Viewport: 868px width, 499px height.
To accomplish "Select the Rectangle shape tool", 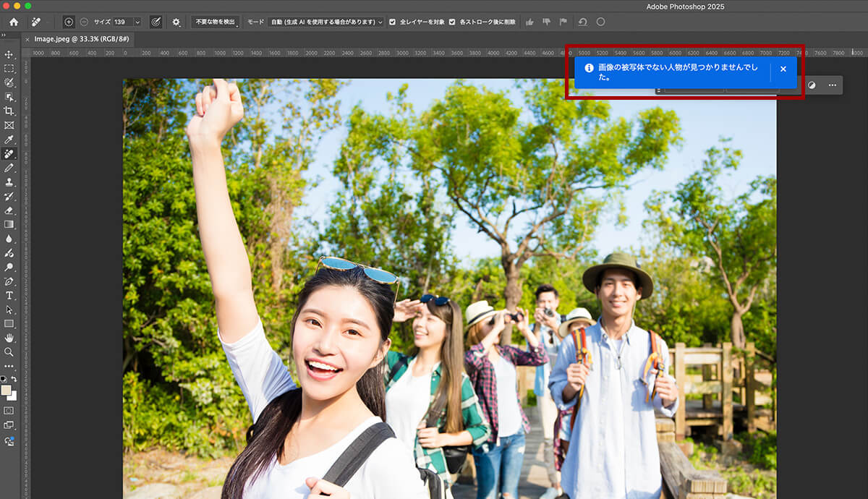I will (9, 323).
